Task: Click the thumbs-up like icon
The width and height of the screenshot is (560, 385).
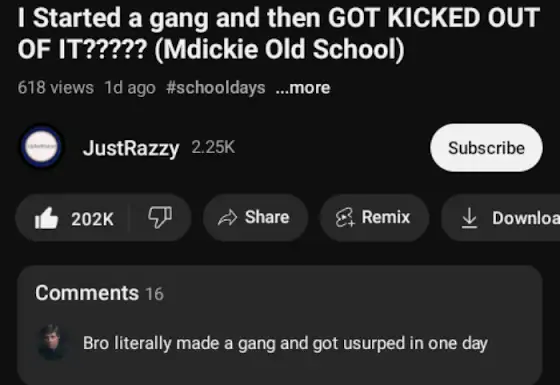Action: 46,218
